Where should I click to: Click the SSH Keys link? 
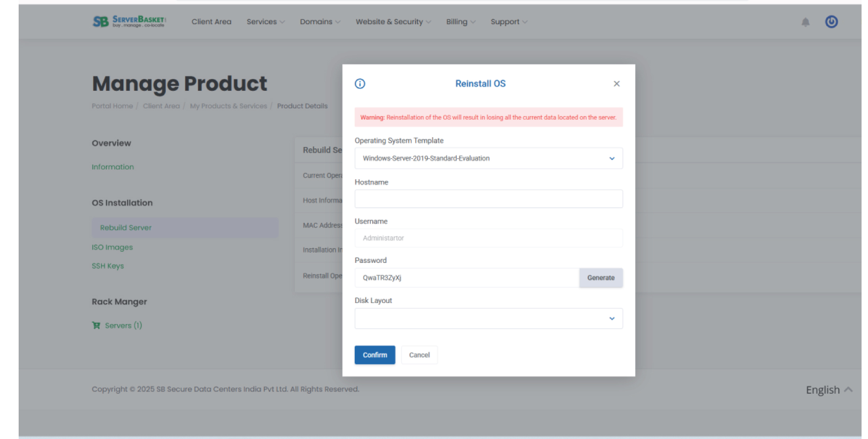pos(108,266)
